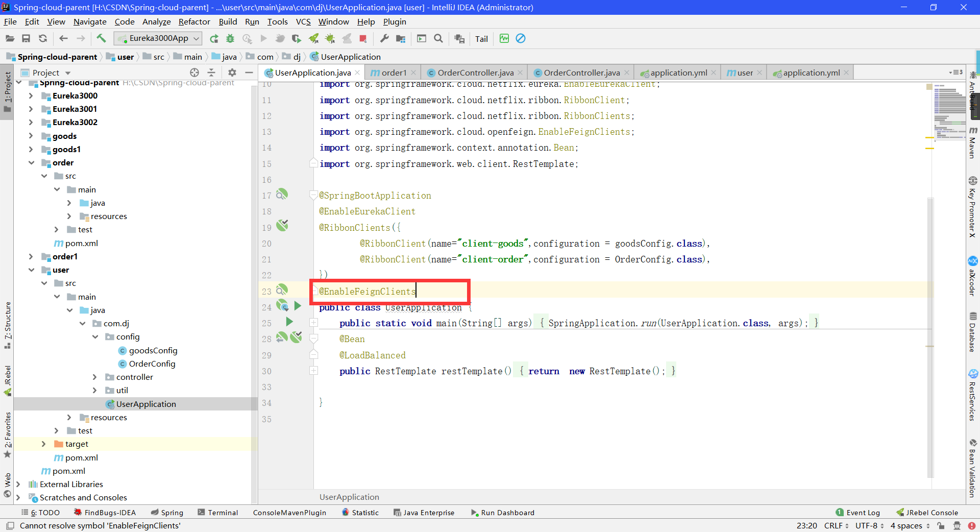Image resolution: width=980 pixels, height=532 pixels.
Task: Click the blue circle-slash toolbar icon
Action: point(521,38)
